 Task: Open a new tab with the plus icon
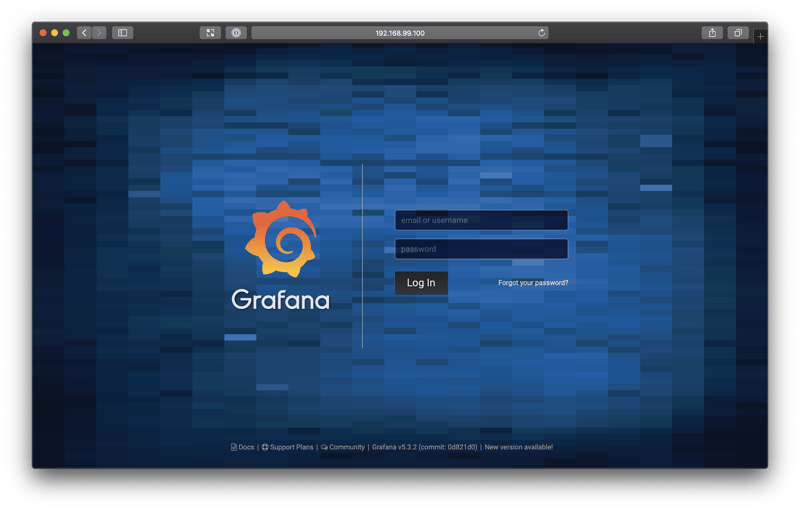(760, 36)
